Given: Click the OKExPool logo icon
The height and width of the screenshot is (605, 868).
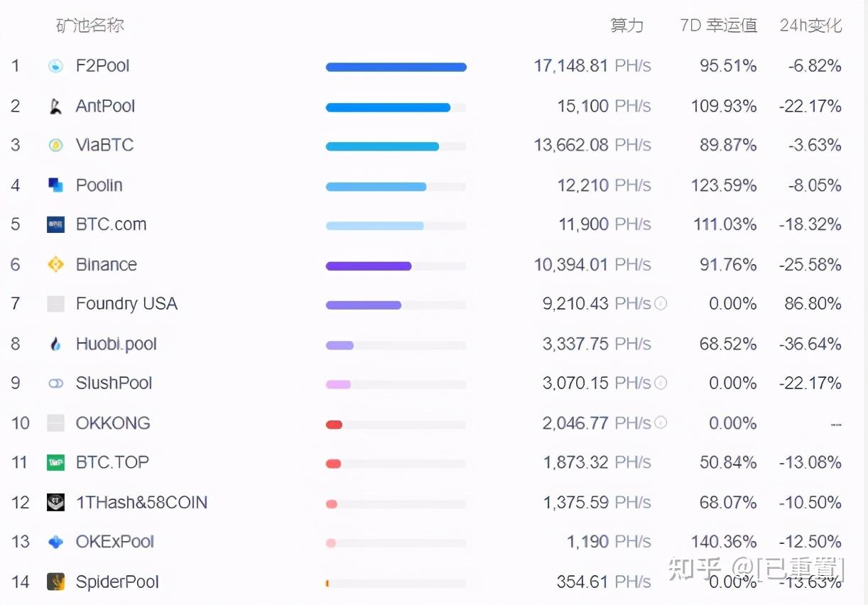Looking at the screenshot, I should pyautogui.click(x=55, y=543).
